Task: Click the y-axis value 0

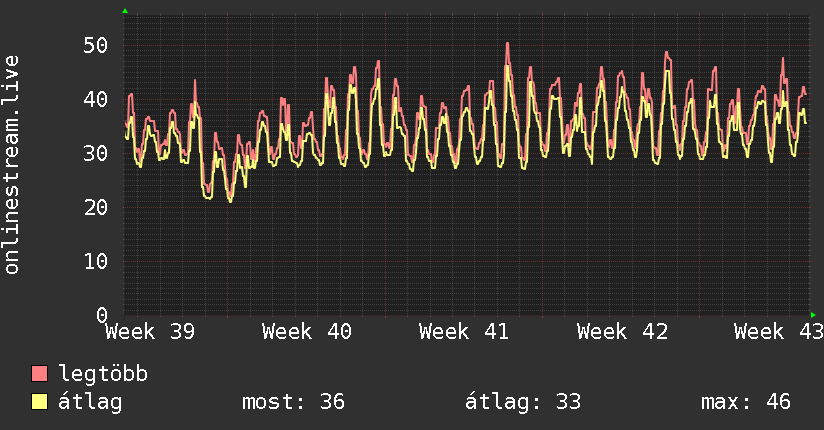Action: [102, 315]
